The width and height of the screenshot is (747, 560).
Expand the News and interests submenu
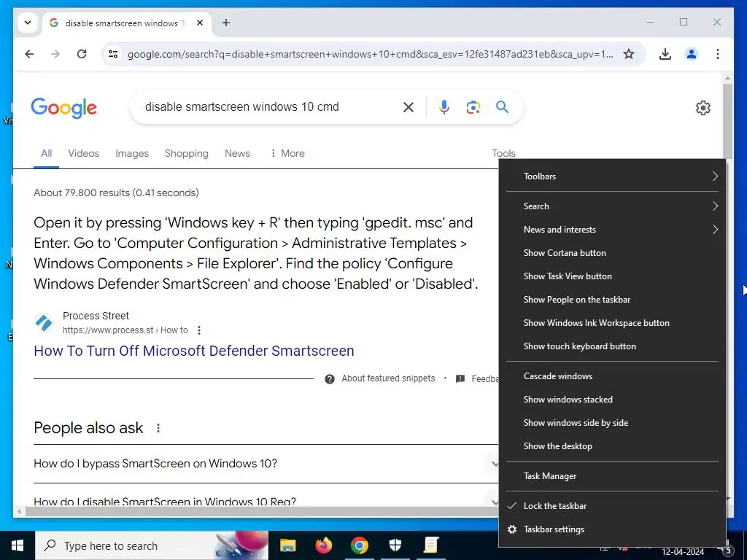click(x=612, y=230)
